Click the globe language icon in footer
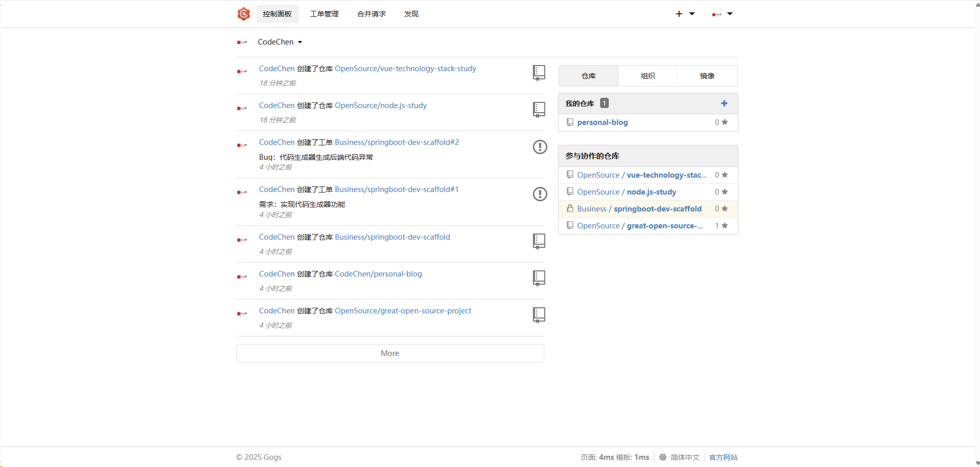 pyautogui.click(x=663, y=457)
